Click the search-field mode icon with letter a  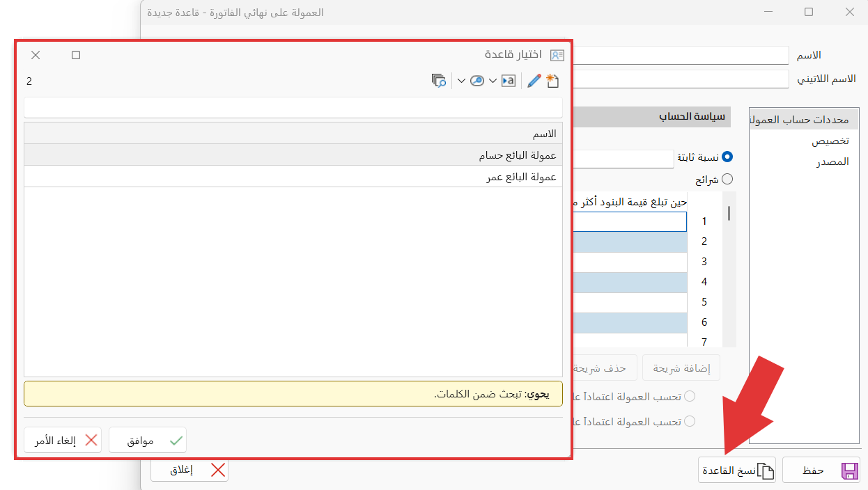point(508,81)
